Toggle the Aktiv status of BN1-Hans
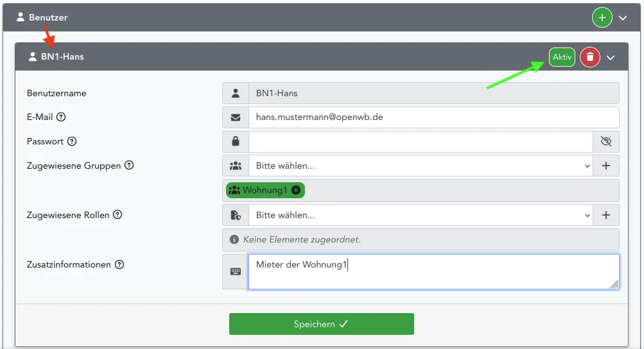644x349 pixels. tap(562, 57)
